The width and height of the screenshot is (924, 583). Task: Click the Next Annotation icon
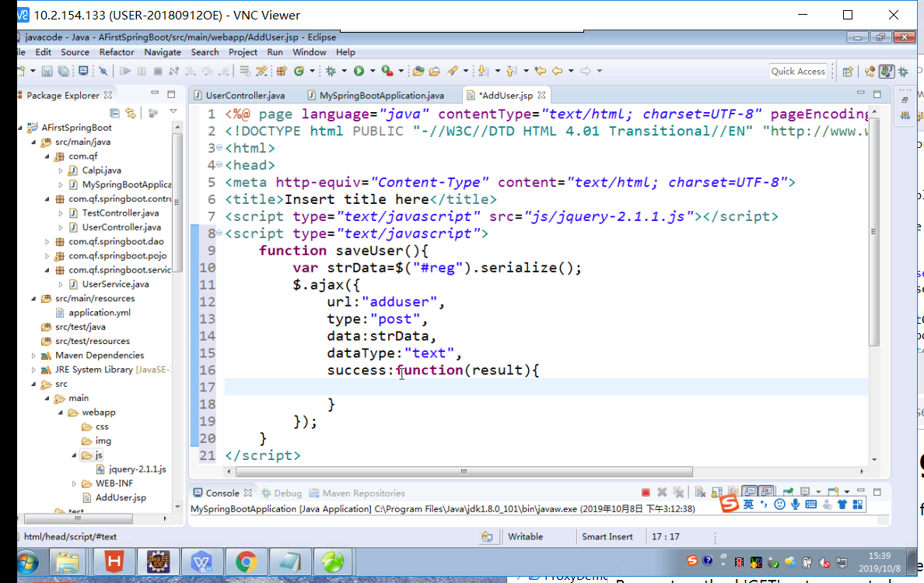[483, 72]
